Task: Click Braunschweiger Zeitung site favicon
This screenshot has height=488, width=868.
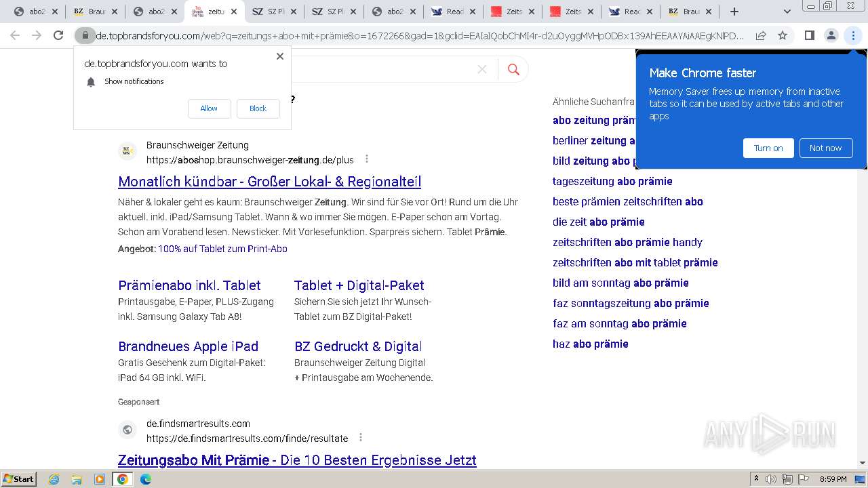Action: pyautogui.click(x=127, y=152)
